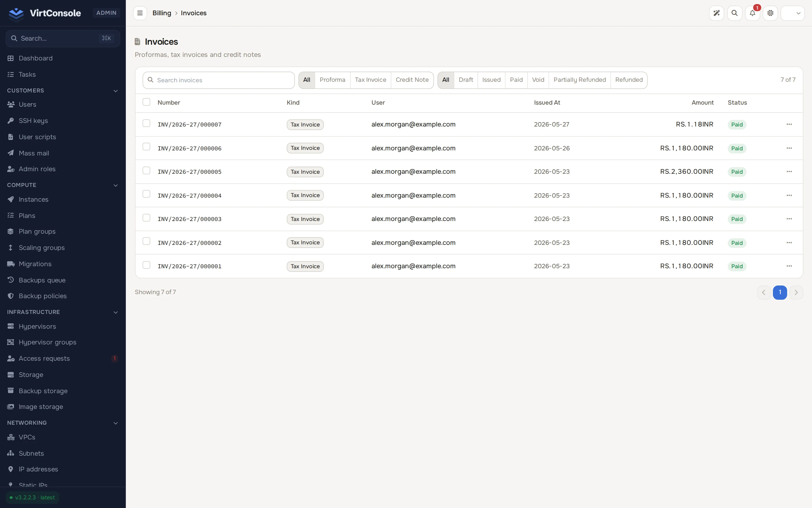Focus the Search invoices input field
The image size is (812, 508).
pos(218,80)
